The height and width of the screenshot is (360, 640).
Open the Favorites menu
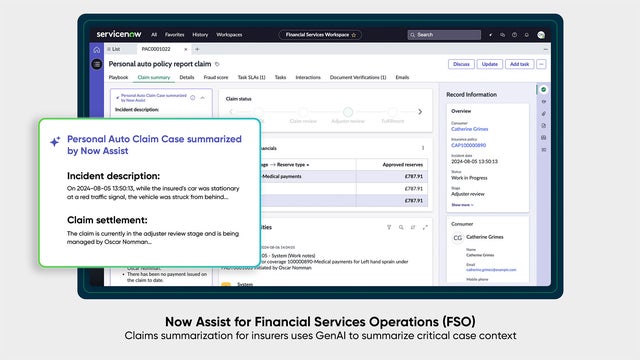(175, 35)
